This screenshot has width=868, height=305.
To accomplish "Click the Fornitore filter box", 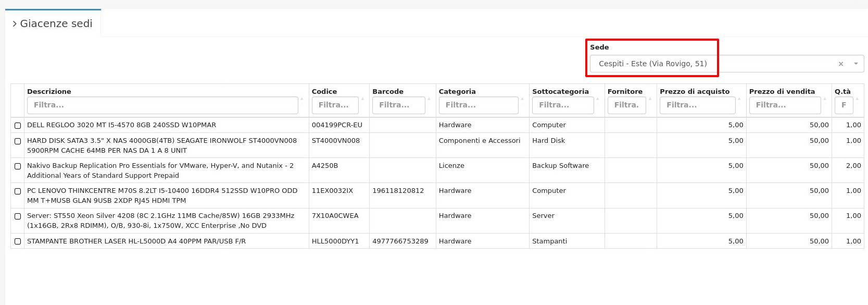I will click(x=626, y=105).
